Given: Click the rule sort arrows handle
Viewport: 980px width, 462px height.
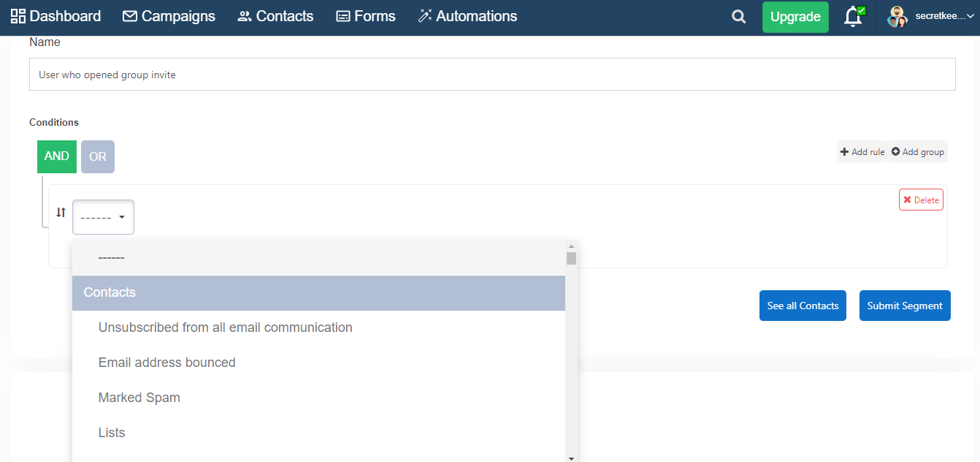Looking at the screenshot, I should 61,212.
